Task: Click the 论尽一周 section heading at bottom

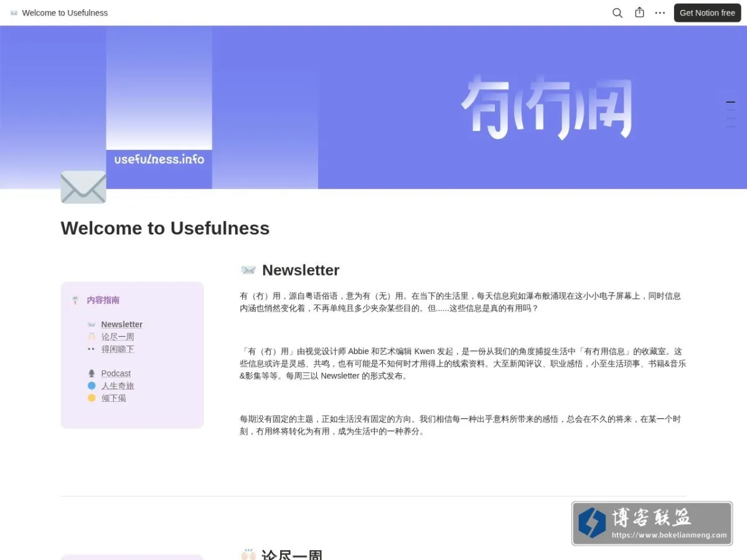Action: pos(292,554)
